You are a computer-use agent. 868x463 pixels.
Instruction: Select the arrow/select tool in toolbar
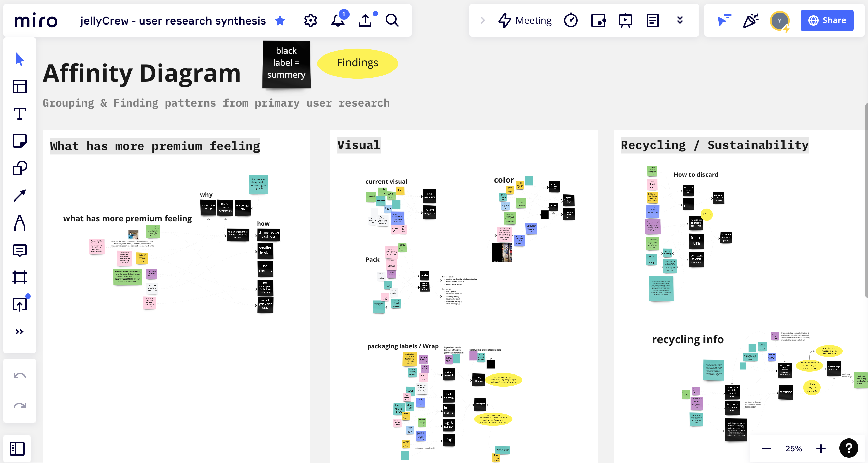[20, 59]
